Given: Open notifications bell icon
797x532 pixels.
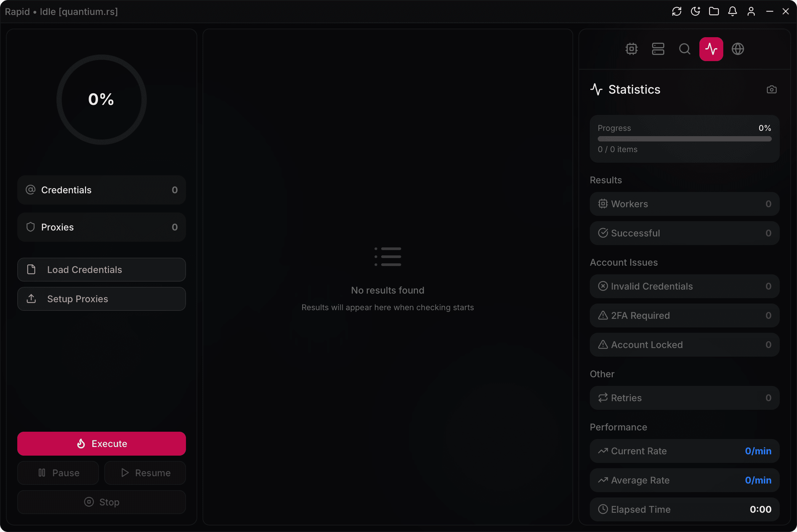Looking at the screenshot, I should pyautogui.click(x=733, y=12).
